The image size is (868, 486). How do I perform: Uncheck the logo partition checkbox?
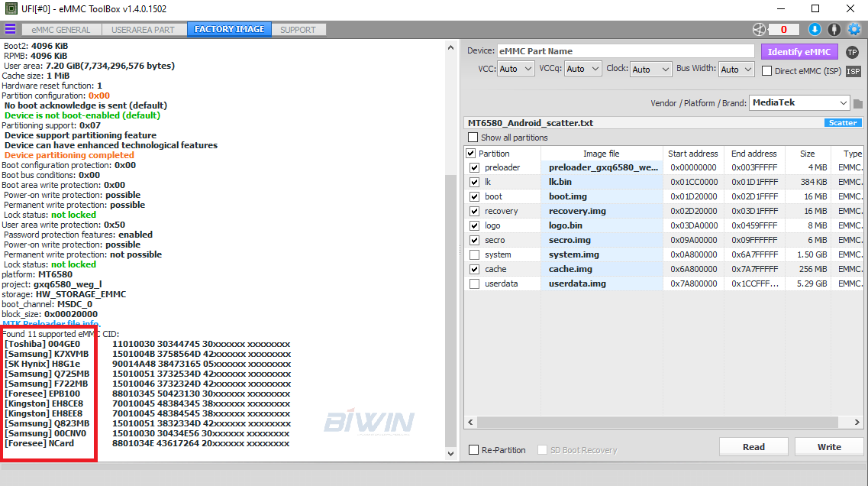[x=474, y=225]
